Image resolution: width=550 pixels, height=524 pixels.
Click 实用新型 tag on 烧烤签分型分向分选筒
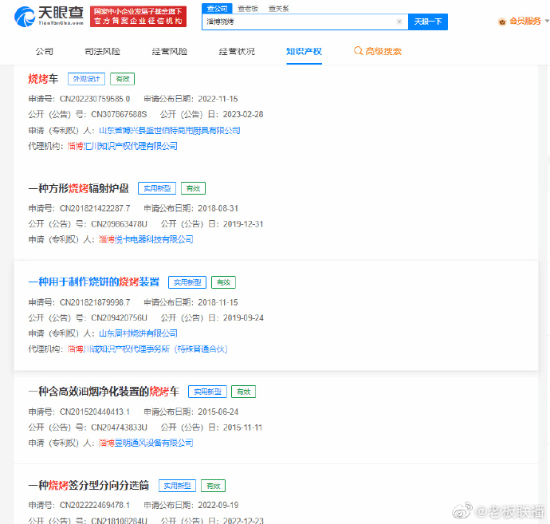pos(177,485)
